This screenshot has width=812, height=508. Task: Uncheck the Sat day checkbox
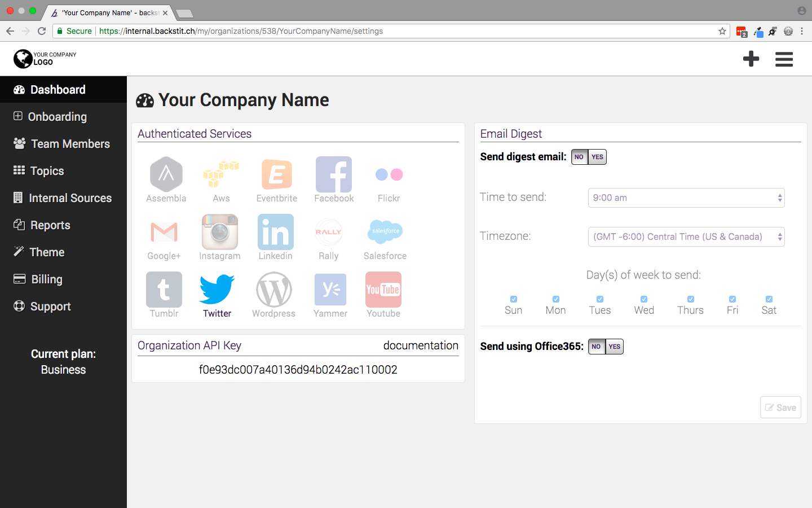point(769,299)
